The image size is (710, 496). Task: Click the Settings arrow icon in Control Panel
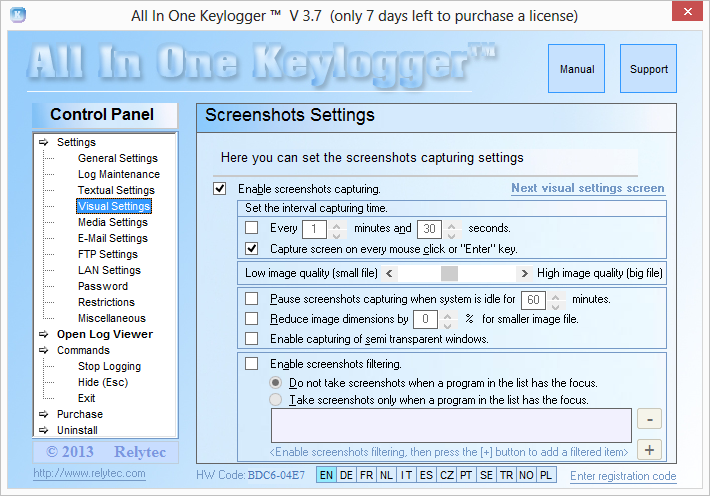click(x=44, y=142)
